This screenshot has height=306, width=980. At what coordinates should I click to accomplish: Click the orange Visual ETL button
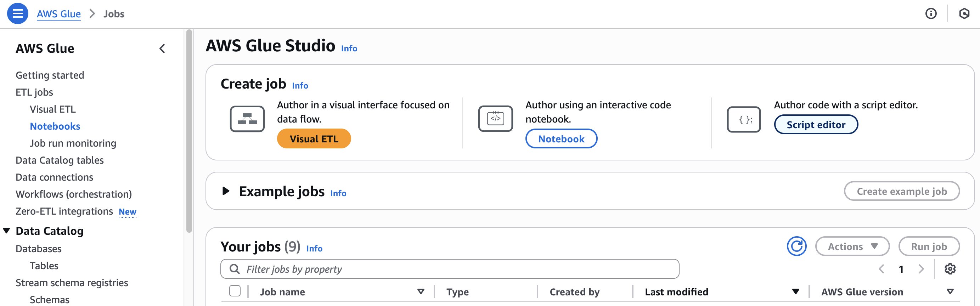[314, 139]
